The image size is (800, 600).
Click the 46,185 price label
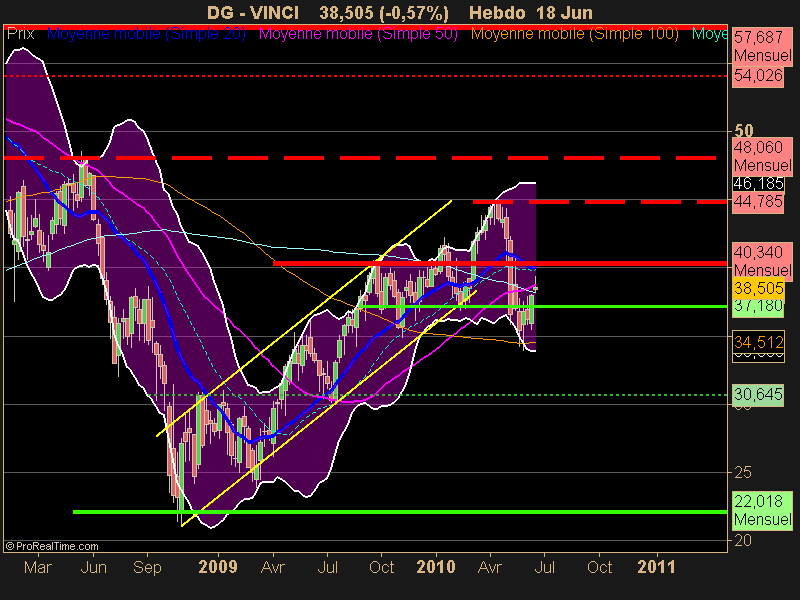tap(758, 183)
